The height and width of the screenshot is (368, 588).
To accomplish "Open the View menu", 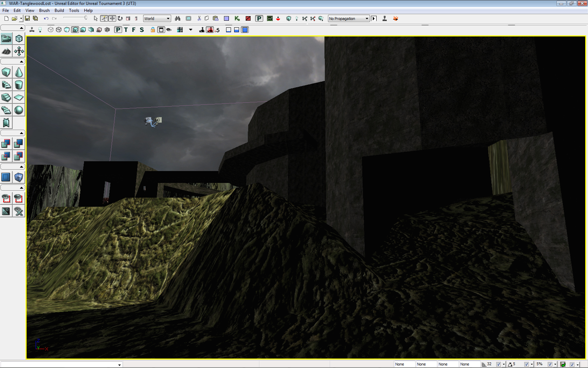I will [30, 11].
